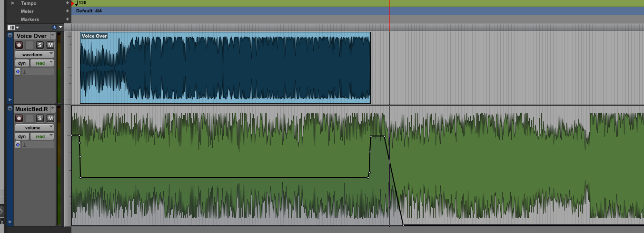The image size is (644, 233).
Task: Open Voice Over track view selector (waveform)
Action: click(x=34, y=55)
